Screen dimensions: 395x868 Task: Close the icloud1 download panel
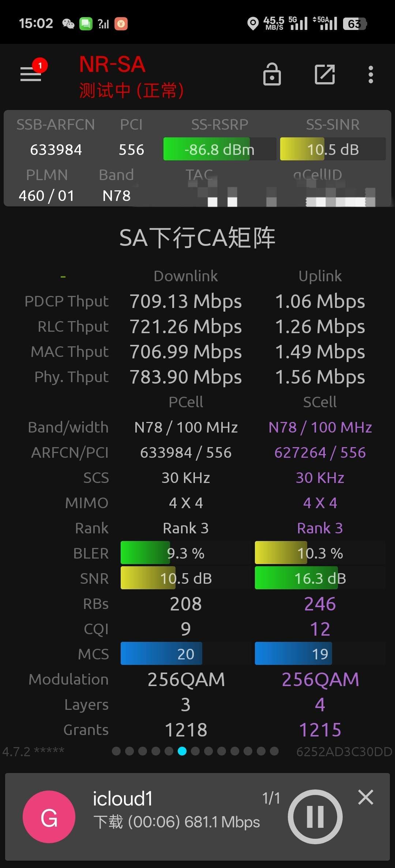(366, 797)
